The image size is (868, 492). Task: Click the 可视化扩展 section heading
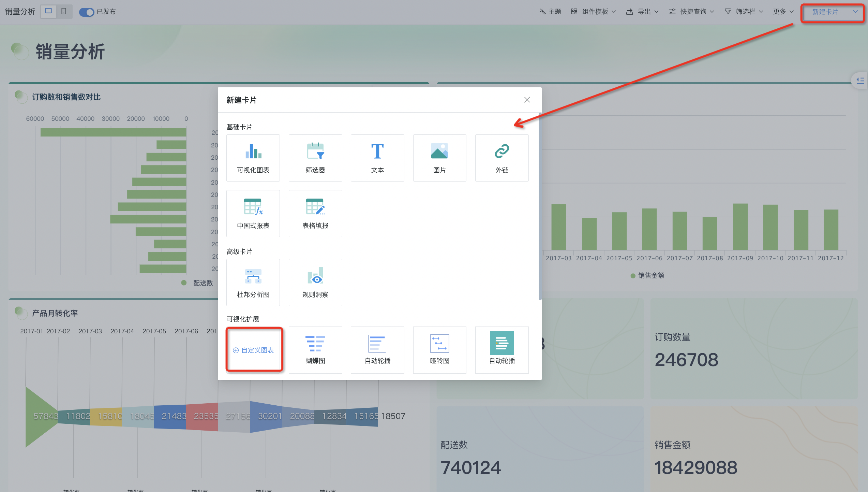tap(243, 319)
